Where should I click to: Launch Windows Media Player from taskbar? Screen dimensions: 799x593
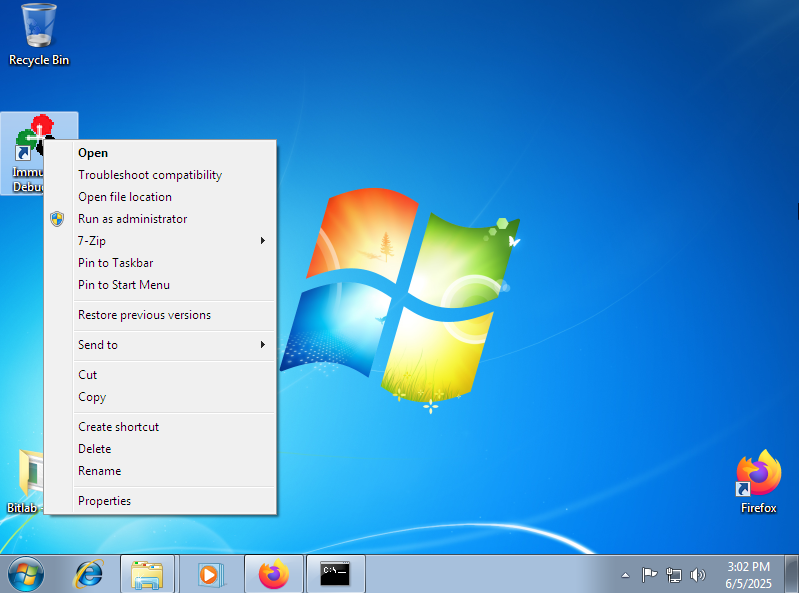coord(209,574)
